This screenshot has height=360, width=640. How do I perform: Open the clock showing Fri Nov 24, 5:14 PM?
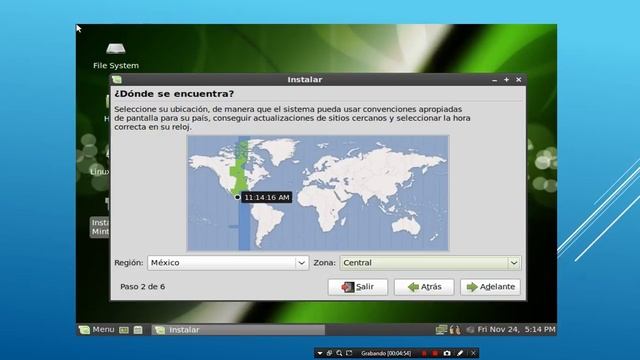[516, 329]
